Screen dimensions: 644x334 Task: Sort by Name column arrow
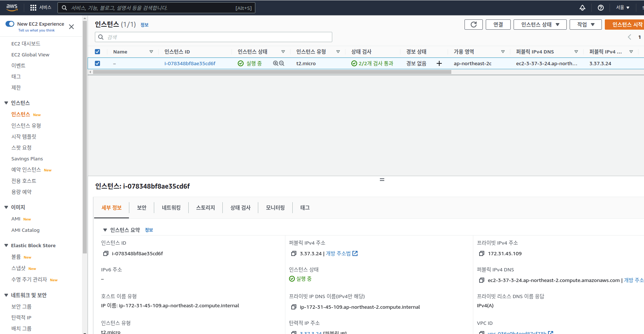151,52
